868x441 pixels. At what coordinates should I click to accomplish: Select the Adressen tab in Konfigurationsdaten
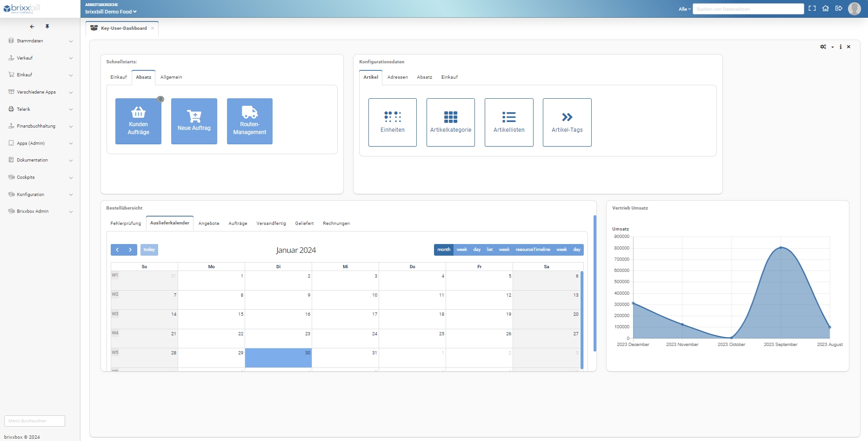tap(398, 77)
